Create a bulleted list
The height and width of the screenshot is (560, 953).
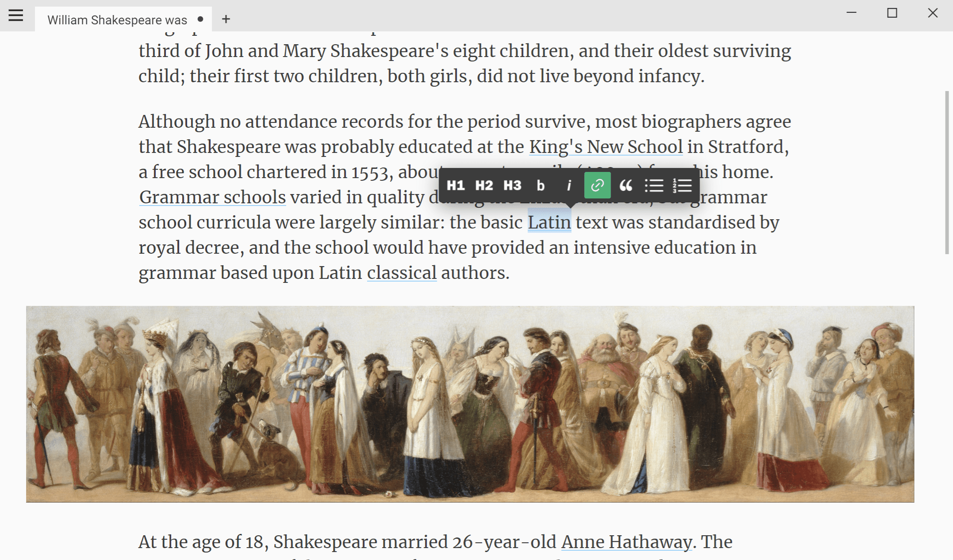(654, 185)
